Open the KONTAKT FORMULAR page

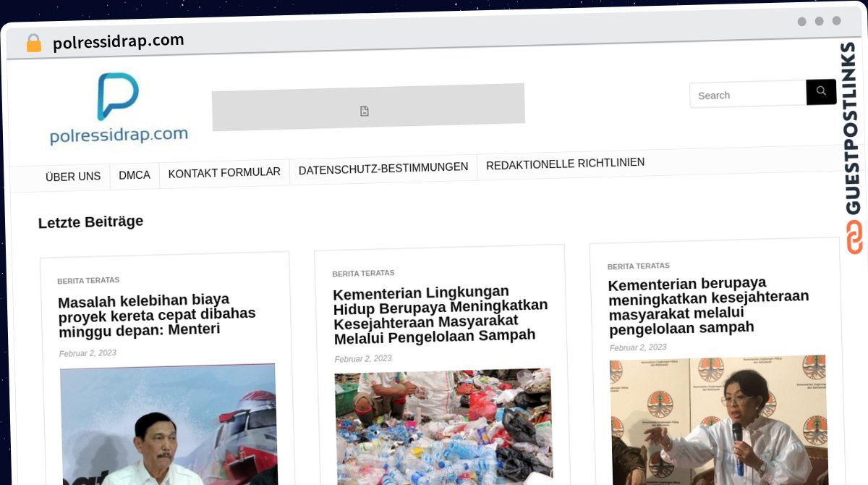224,172
